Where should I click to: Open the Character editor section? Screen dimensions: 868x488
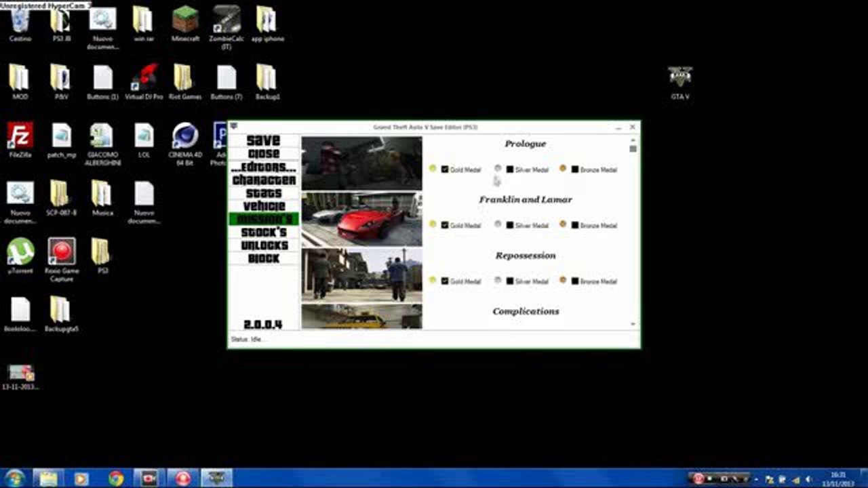click(264, 180)
